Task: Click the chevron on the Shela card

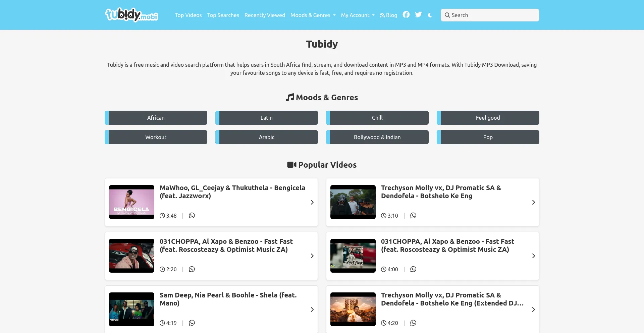Action: pyautogui.click(x=312, y=310)
